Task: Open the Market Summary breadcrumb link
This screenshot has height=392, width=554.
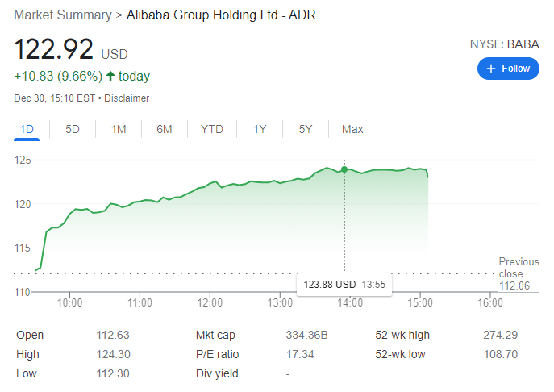Action: click(x=62, y=15)
